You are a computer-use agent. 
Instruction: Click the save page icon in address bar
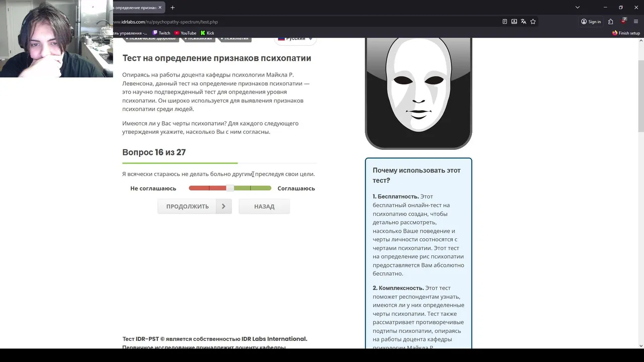coord(514,22)
